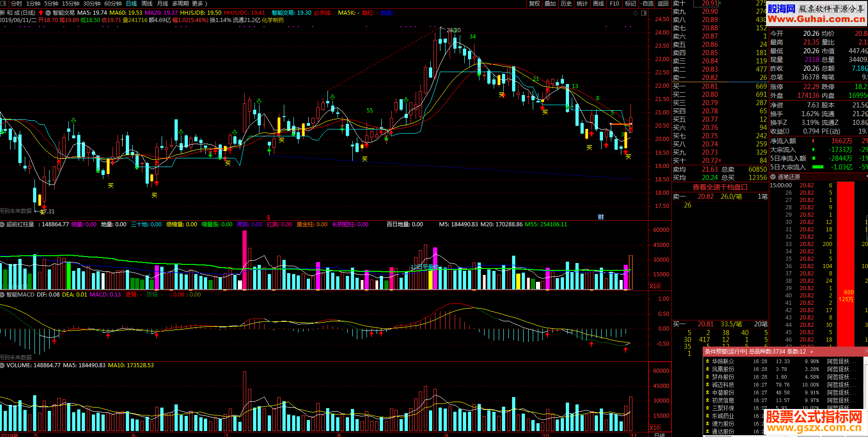The width and height of the screenshot is (868, 437).
Task: Click the 条件预警 alert window title bar
Action: tap(784, 351)
